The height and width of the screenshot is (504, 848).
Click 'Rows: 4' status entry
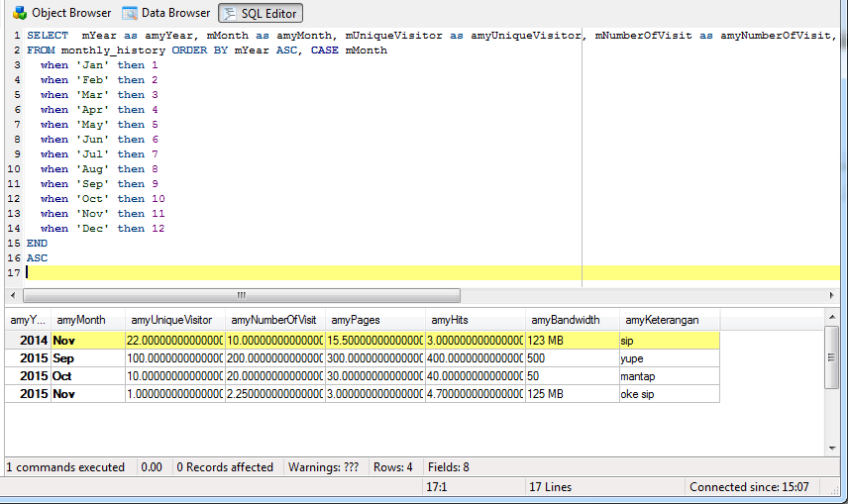point(393,466)
